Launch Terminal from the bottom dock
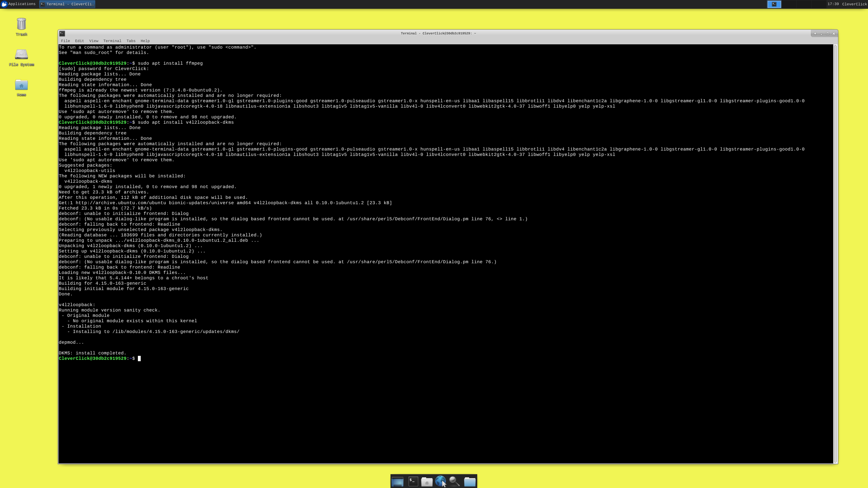The image size is (868, 488). [x=413, y=482]
